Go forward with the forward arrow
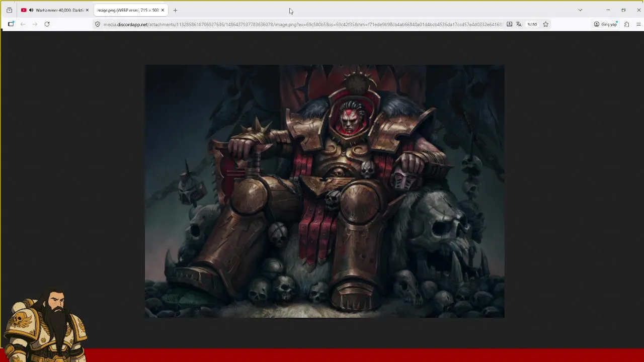The image size is (644, 362). click(35, 24)
